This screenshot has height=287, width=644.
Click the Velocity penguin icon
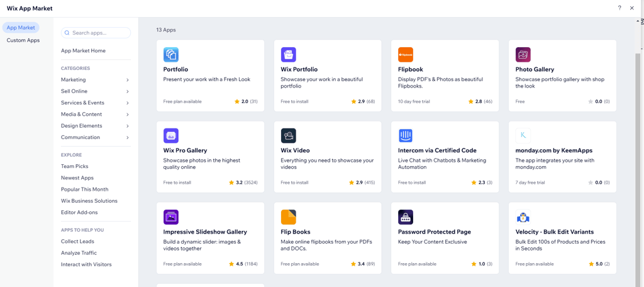coord(523,217)
